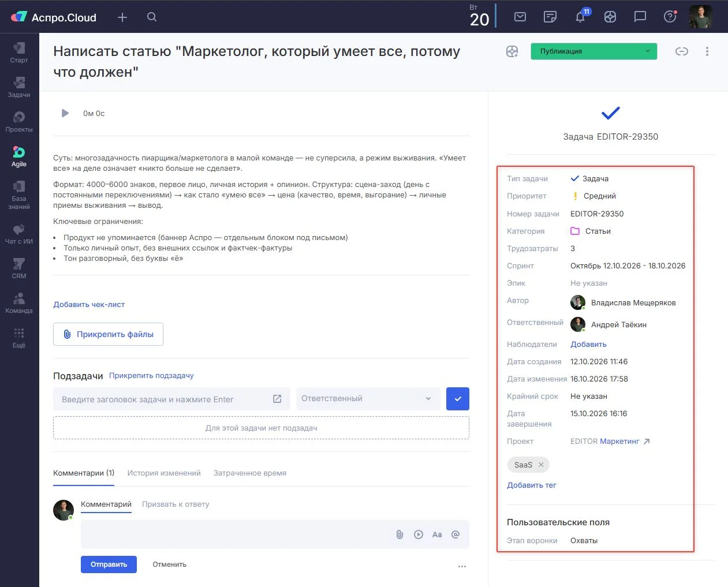Switch to История изменений tab
The width and height of the screenshot is (728, 587).
pyautogui.click(x=164, y=473)
